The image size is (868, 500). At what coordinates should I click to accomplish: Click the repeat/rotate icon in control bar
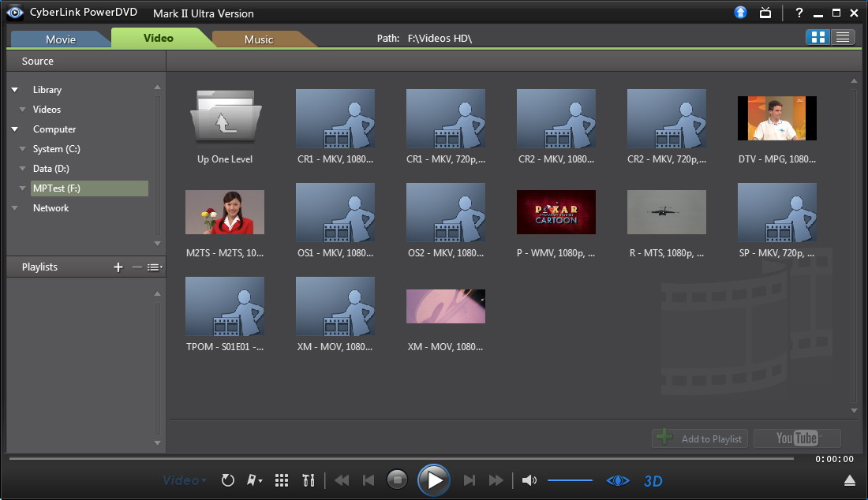pyautogui.click(x=227, y=480)
